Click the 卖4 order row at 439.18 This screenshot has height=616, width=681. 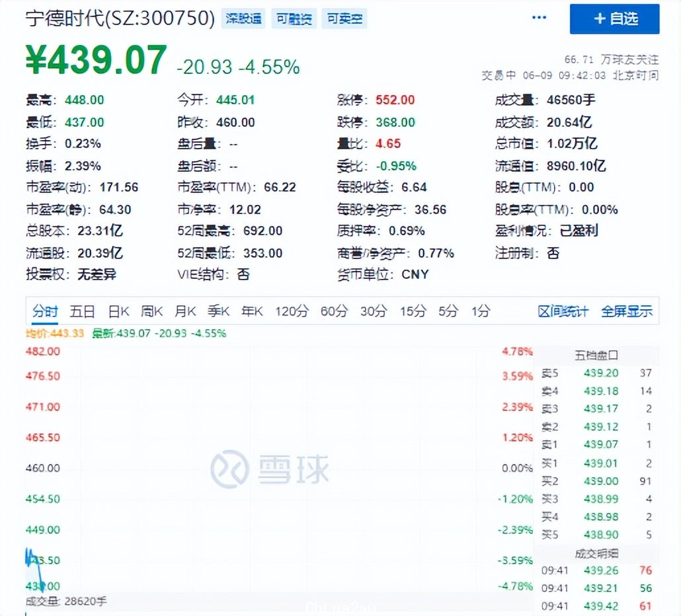point(596,391)
